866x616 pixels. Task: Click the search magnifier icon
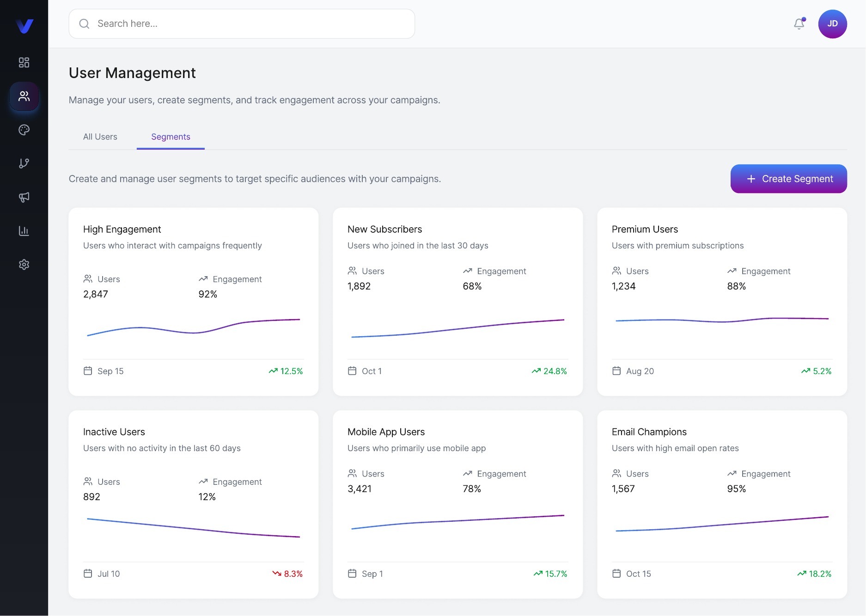tap(84, 24)
